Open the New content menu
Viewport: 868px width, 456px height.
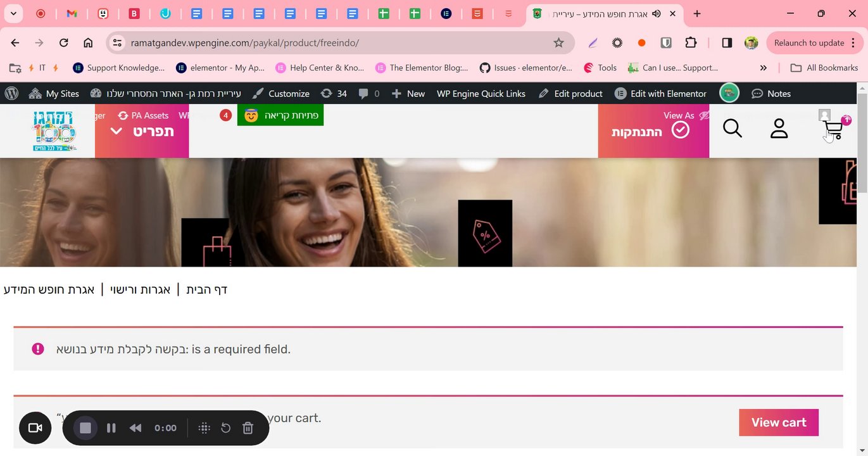tap(408, 93)
